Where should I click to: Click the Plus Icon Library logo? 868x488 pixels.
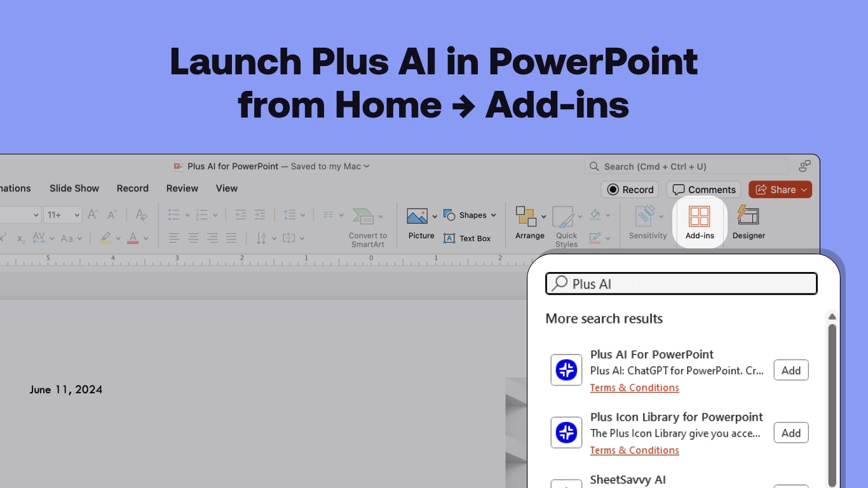566,433
